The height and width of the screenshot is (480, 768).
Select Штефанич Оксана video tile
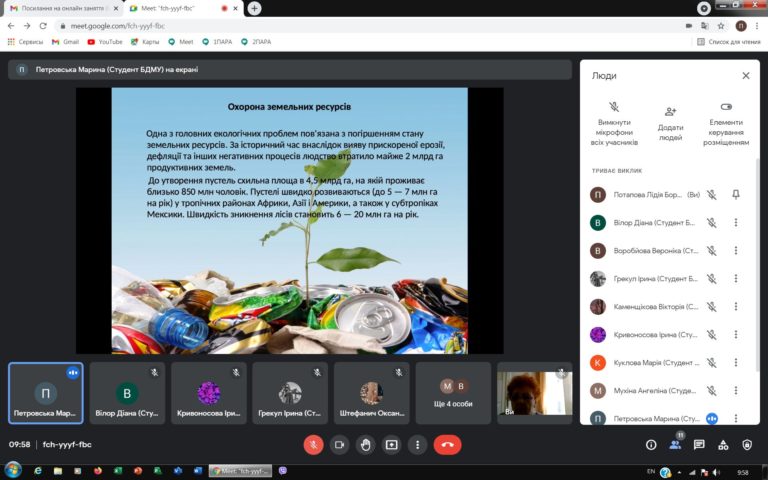point(372,393)
